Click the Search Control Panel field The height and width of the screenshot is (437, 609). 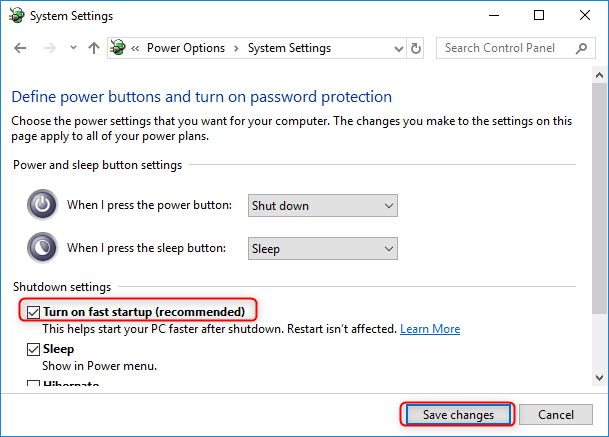(x=505, y=48)
